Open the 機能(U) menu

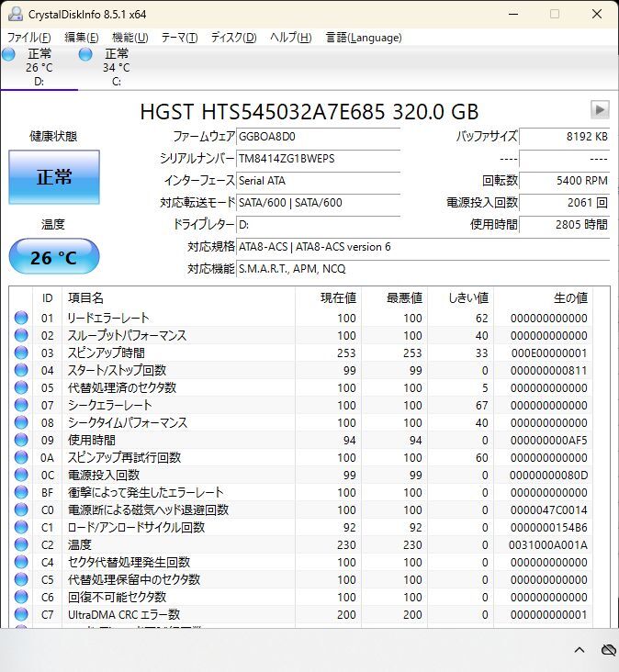(x=129, y=38)
